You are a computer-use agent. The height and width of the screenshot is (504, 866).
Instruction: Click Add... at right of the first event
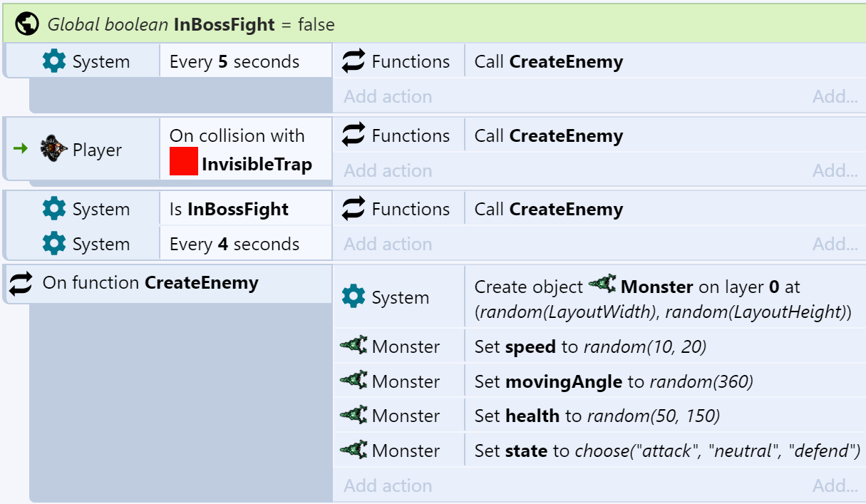(835, 96)
